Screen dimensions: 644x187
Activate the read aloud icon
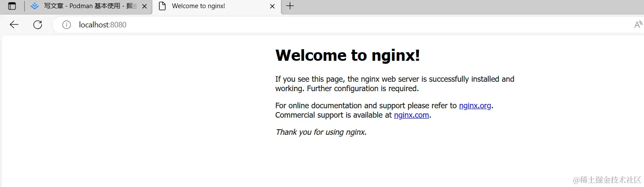[638, 25]
